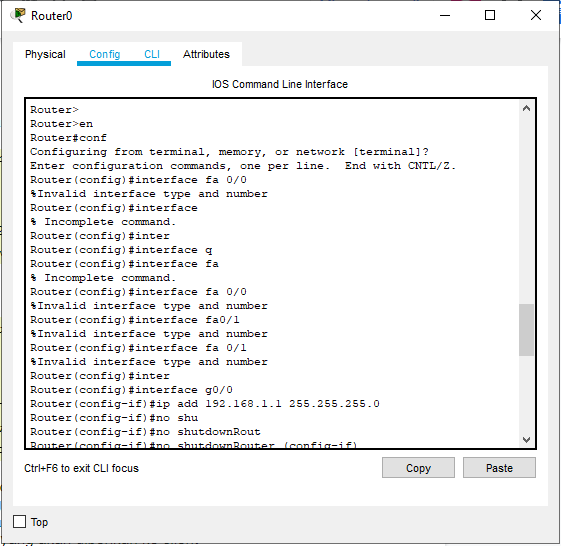Open the Attributes tab
The height and width of the screenshot is (546, 561).
(x=206, y=54)
